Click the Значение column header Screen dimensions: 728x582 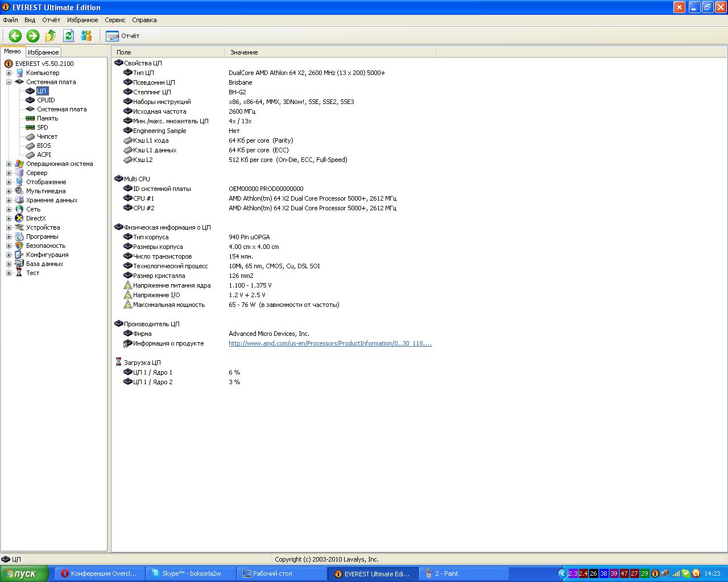pos(331,52)
